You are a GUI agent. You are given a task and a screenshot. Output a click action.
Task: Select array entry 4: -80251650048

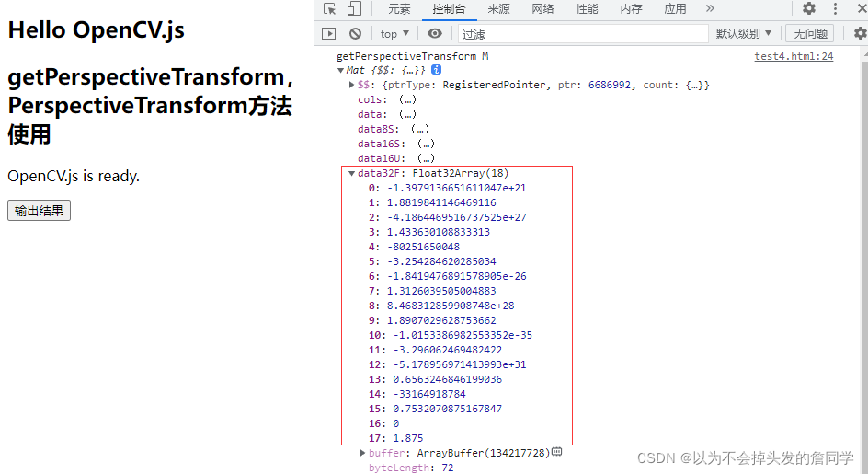[x=414, y=247]
